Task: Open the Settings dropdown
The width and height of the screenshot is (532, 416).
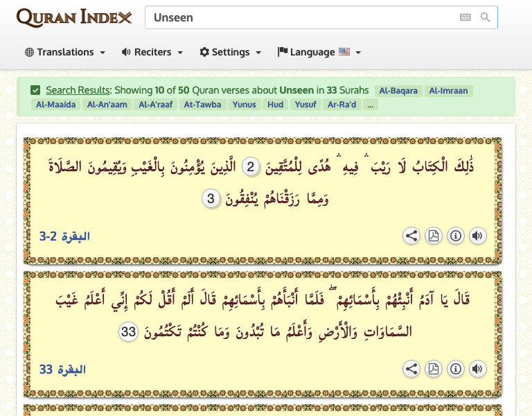Action: (231, 52)
